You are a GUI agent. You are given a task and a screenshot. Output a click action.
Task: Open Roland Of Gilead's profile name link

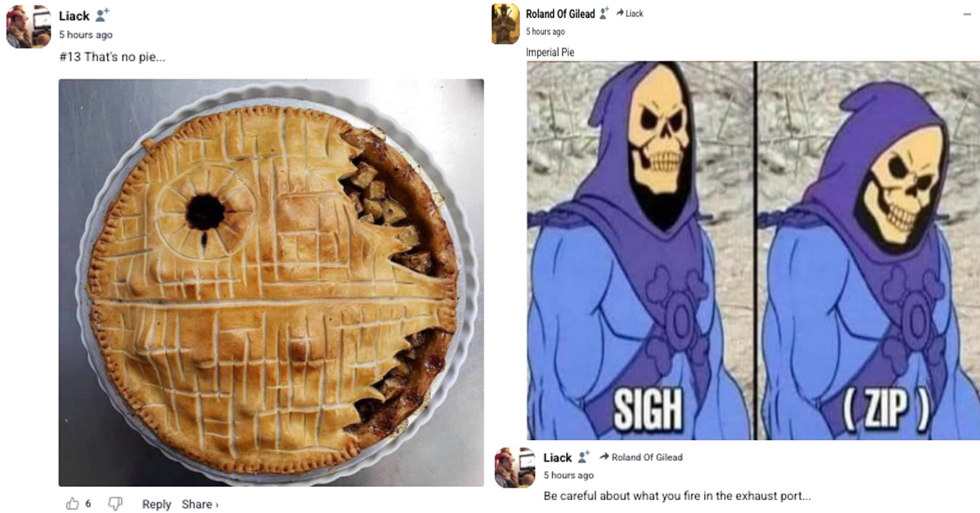tap(560, 13)
